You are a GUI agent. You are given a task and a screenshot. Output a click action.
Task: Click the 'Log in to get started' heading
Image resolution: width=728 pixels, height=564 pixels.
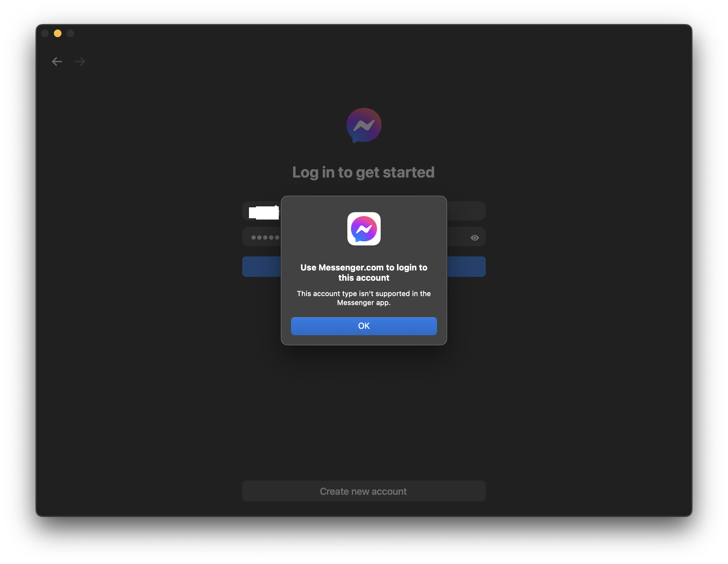coord(363,173)
